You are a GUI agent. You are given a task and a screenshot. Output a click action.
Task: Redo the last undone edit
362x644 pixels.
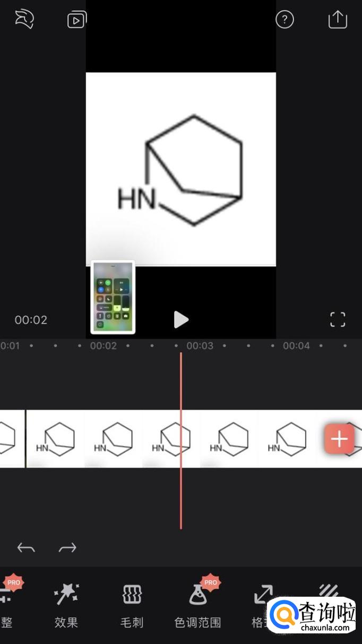67,547
